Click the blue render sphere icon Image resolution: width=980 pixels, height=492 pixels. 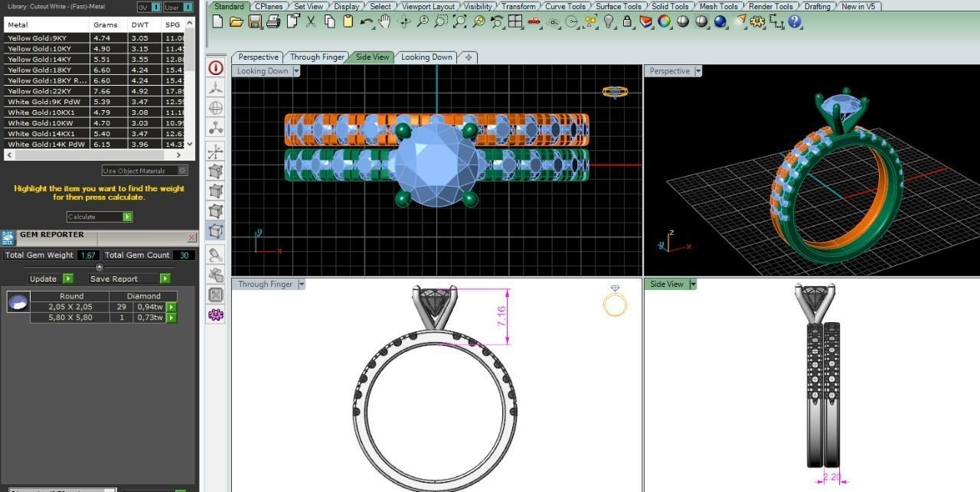pos(720,21)
